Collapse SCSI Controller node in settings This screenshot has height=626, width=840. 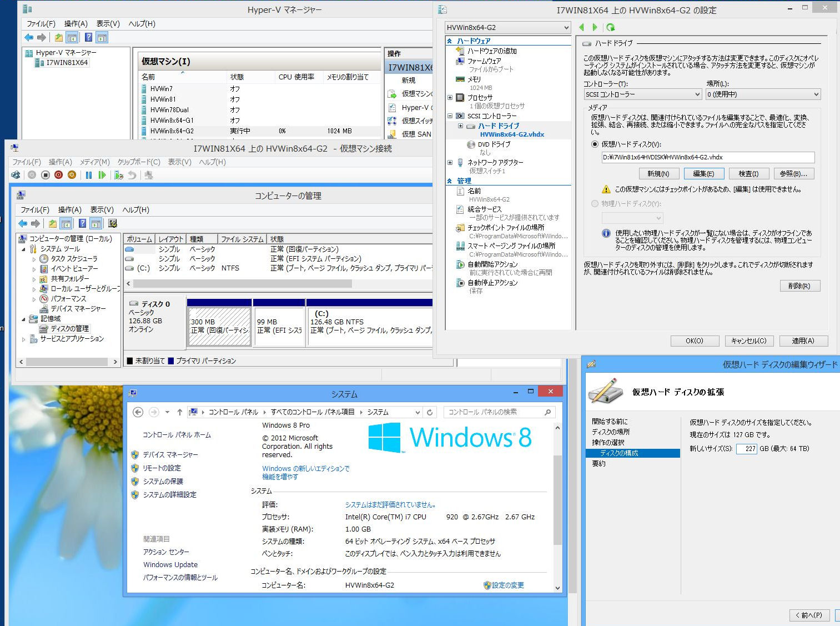tap(450, 116)
